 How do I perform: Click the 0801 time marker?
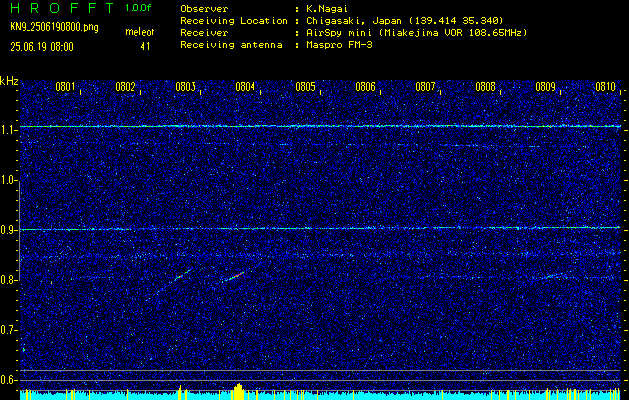[x=66, y=87]
